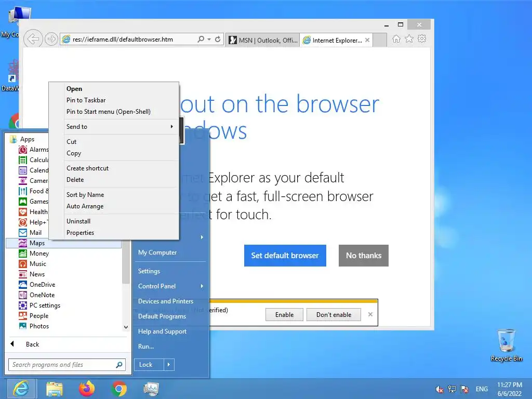The height and width of the screenshot is (399, 532).
Task: Open the OneDrive app icon
Action: (x=23, y=285)
